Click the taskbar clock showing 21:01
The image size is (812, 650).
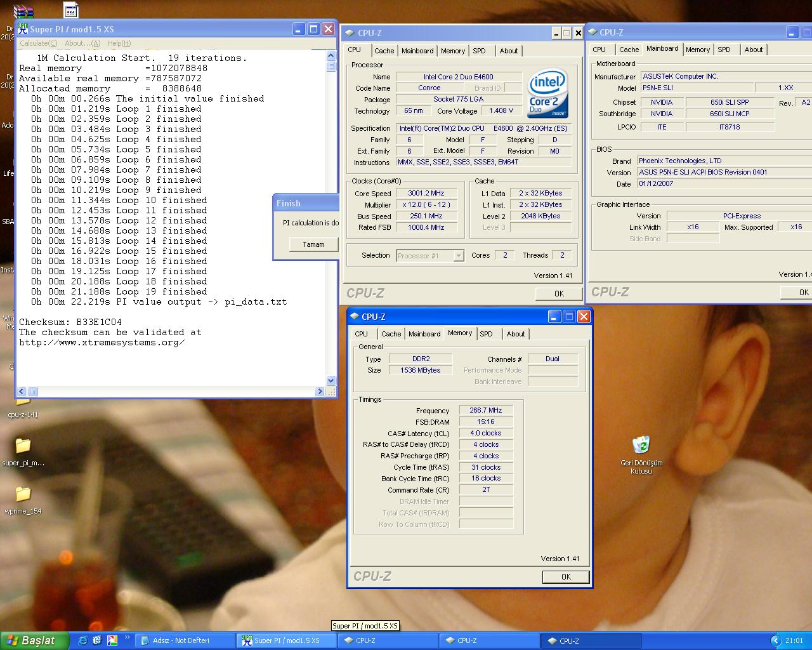[794, 640]
